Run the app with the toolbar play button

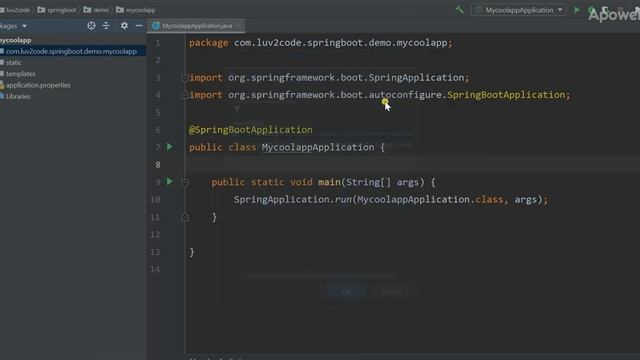(577, 10)
